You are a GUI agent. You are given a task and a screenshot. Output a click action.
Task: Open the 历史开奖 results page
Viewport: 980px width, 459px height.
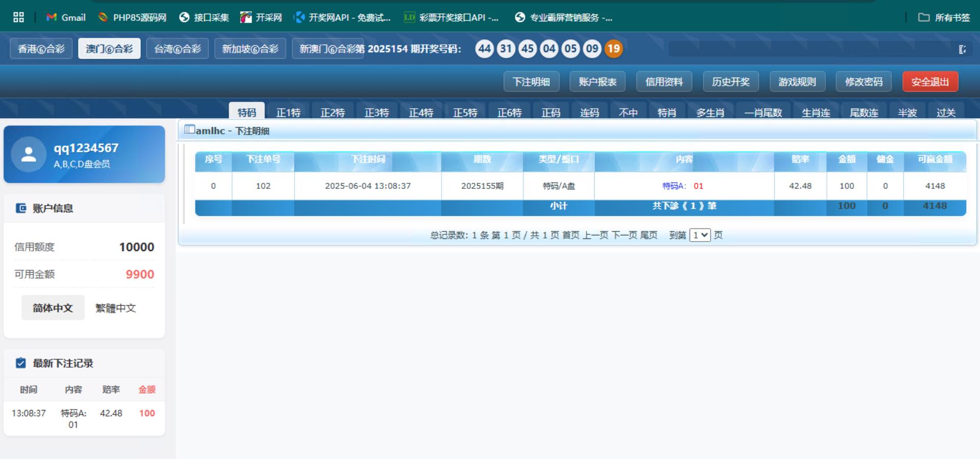coord(730,82)
